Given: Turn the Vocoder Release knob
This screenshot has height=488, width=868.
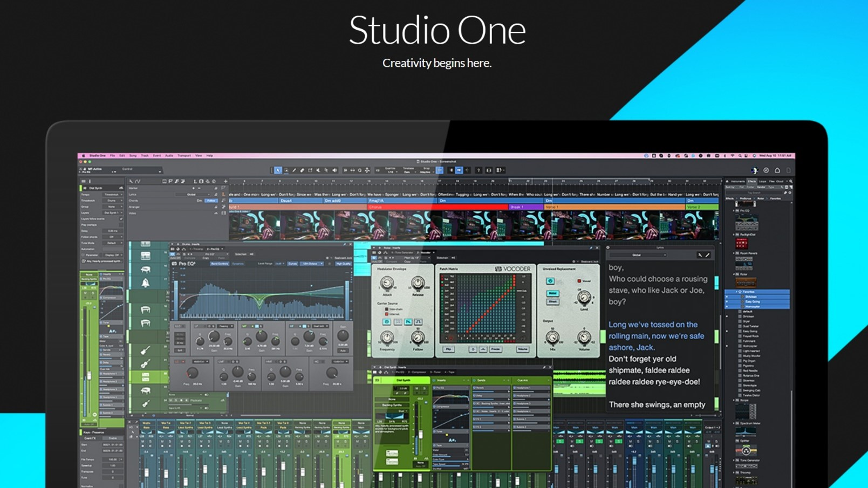Looking at the screenshot, I should 418,283.
